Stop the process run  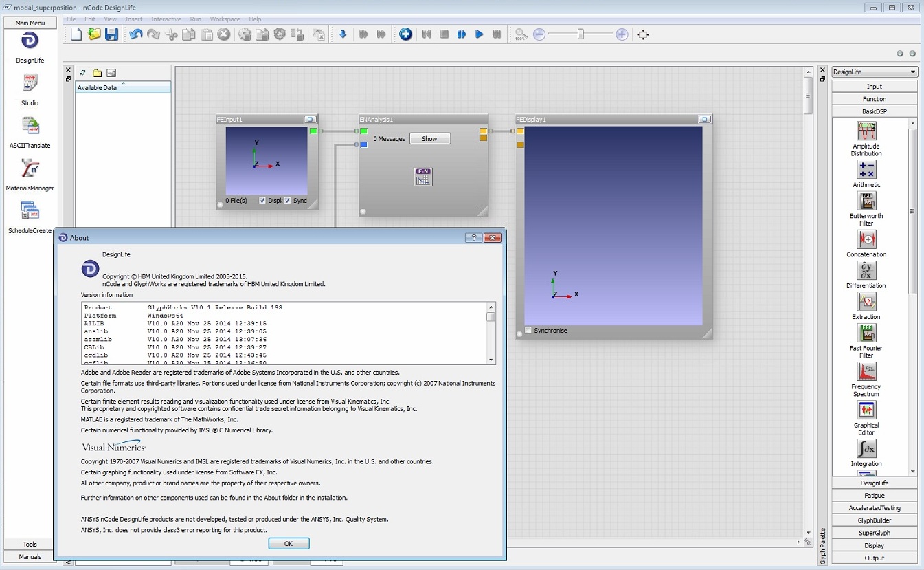point(444,34)
